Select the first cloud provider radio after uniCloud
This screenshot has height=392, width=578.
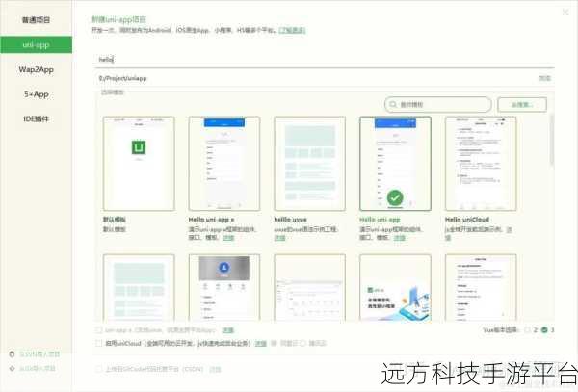[274, 344]
